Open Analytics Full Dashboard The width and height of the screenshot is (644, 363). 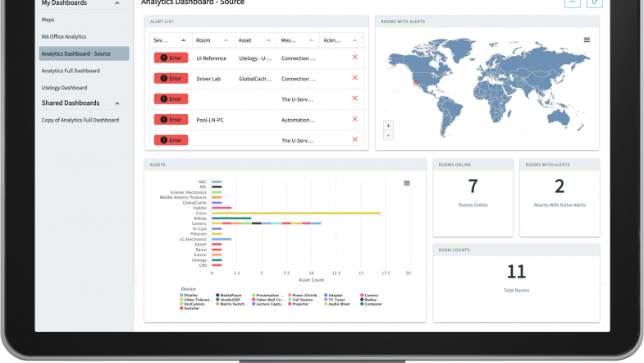point(71,71)
